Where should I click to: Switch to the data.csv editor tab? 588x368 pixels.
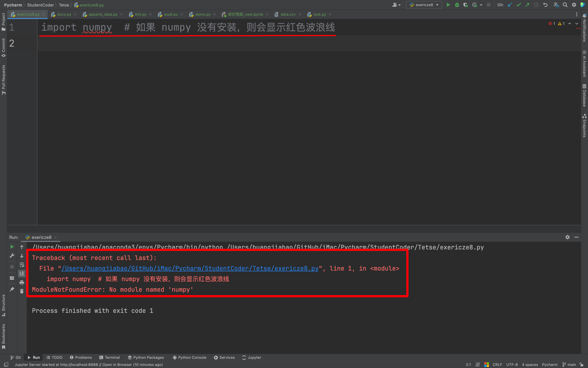(288, 14)
